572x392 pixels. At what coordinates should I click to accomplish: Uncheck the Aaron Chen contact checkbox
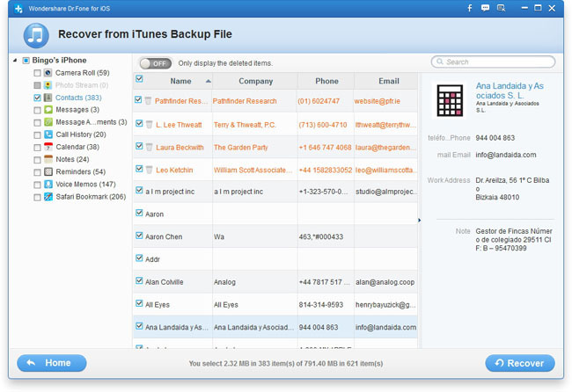click(x=138, y=236)
